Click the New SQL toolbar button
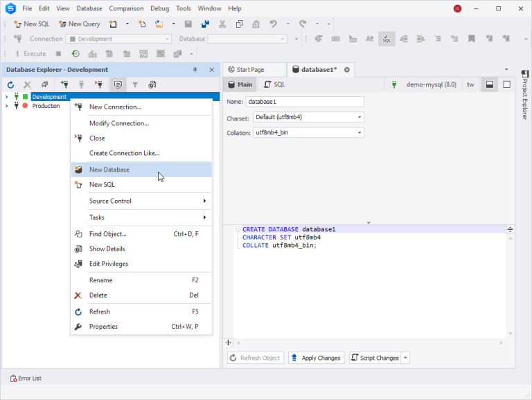Screen dimensions: 532x400 (x=32, y=24)
